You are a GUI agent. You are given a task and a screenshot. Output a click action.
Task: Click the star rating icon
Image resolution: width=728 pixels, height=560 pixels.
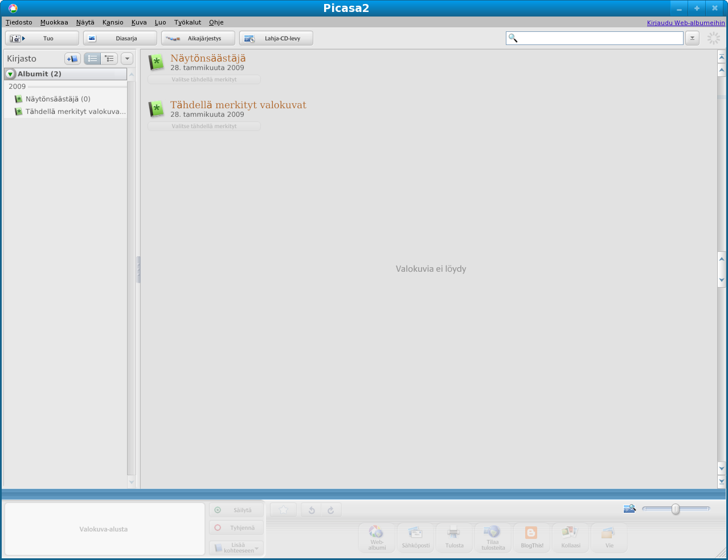click(x=283, y=510)
